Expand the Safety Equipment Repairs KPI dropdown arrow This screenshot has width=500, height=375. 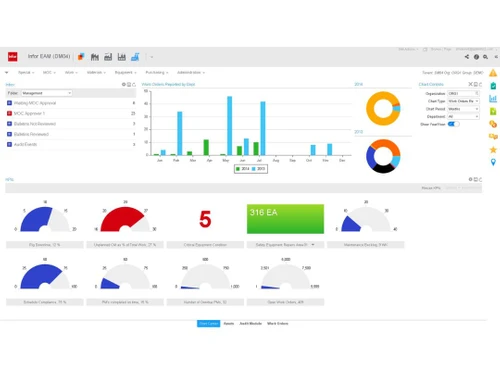coord(313,245)
